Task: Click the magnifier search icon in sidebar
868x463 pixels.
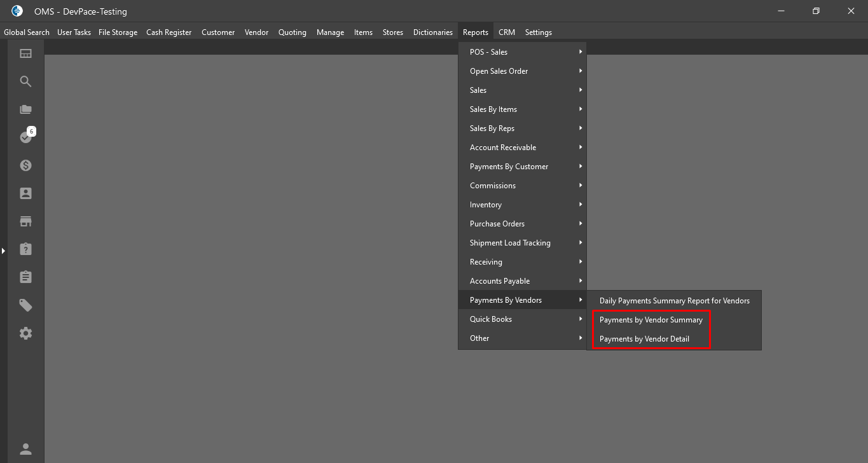Action: (25, 81)
